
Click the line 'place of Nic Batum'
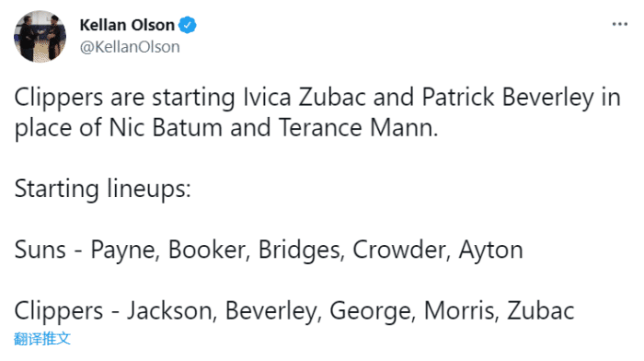(226, 128)
